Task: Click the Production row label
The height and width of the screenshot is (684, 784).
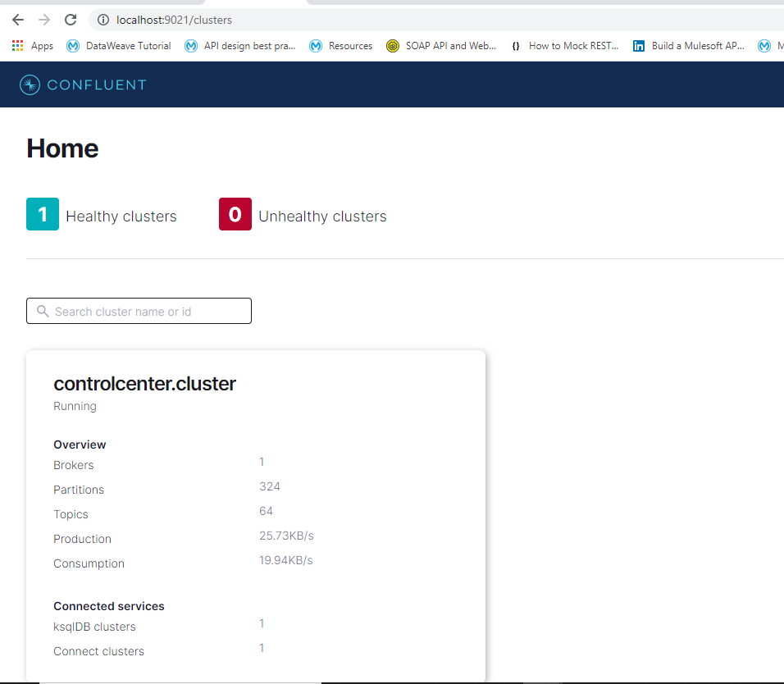Action: coord(83,539)
